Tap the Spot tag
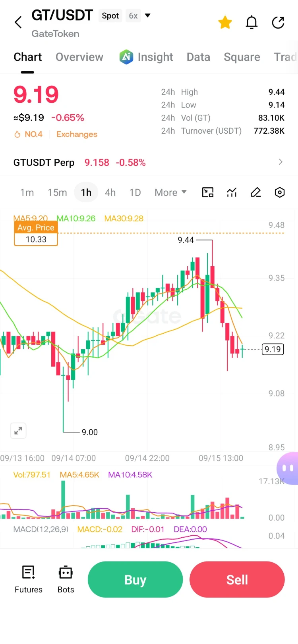298x644 pixels. 110,16
